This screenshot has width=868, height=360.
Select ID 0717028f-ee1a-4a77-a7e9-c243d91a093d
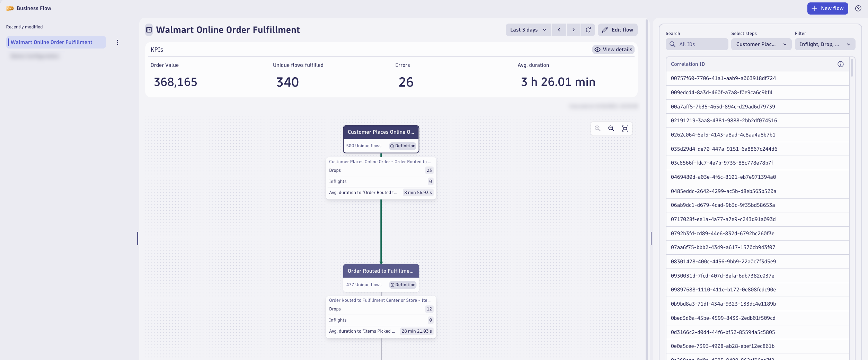(758, 219)
